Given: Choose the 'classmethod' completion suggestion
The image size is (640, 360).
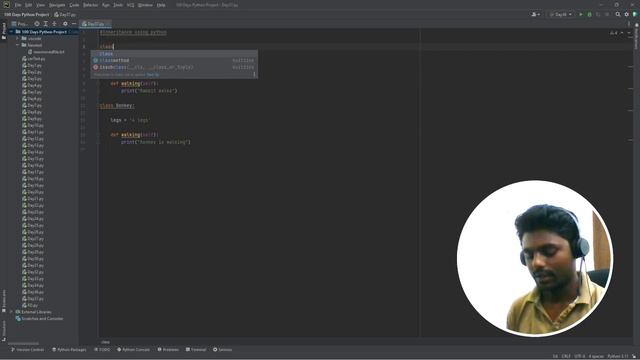Looking at the screenshot, I should click(174, 60).
